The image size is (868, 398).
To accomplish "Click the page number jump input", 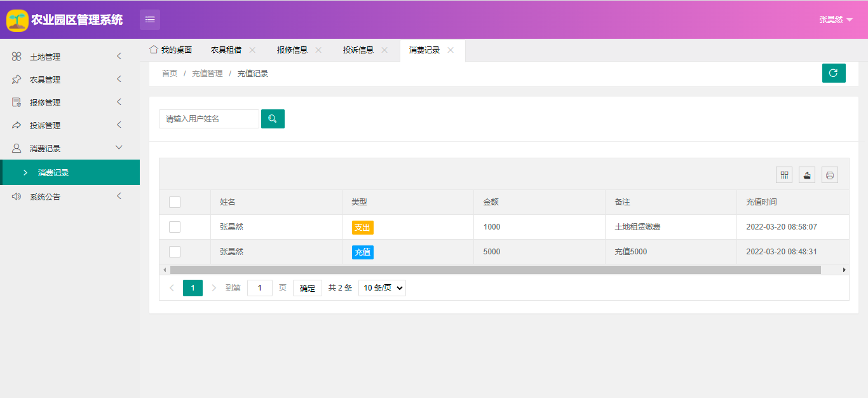I will (x=260, y=288).
